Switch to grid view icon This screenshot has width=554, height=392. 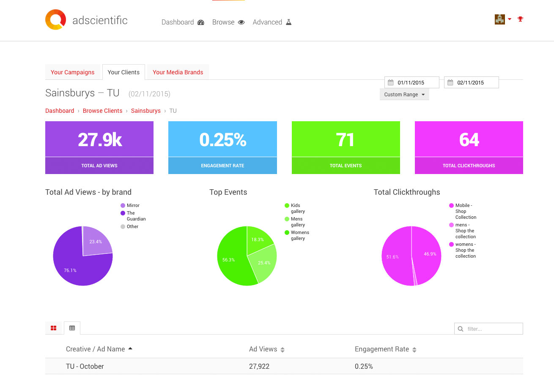pyautogui.click(x=54, y=328)
